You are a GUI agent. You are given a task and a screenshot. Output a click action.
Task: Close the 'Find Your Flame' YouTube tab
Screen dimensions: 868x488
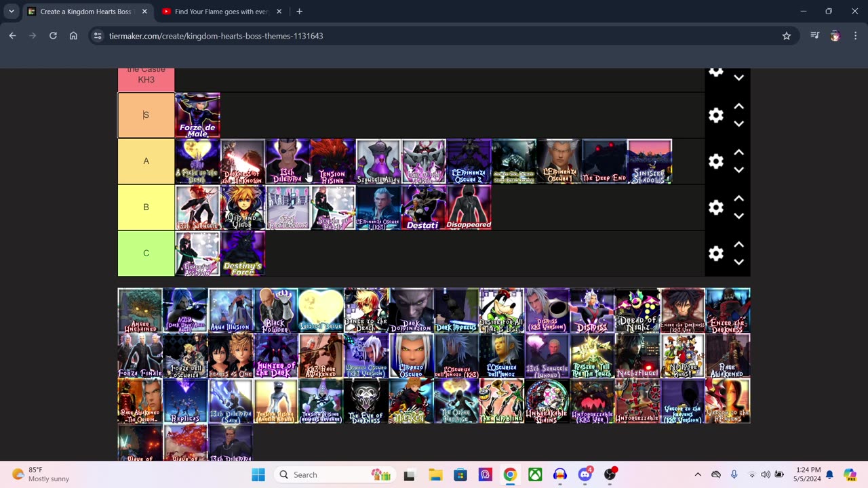pos(279,12)
